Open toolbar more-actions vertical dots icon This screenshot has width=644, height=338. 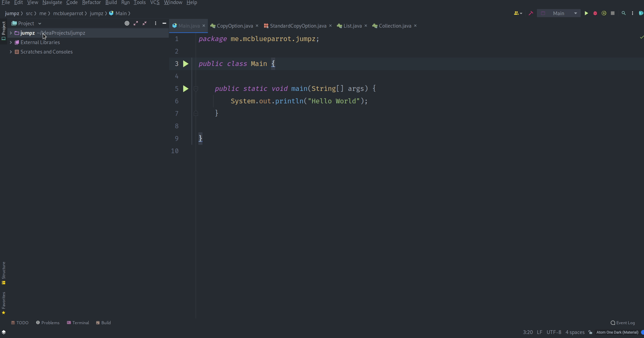[x=633, y=13]
